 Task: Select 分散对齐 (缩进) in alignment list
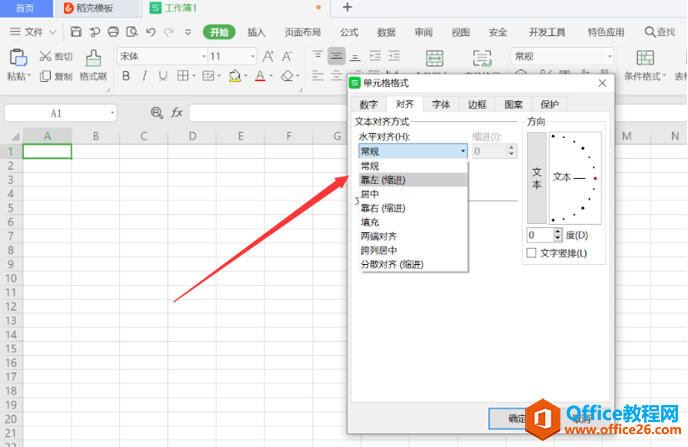(413, 264)
